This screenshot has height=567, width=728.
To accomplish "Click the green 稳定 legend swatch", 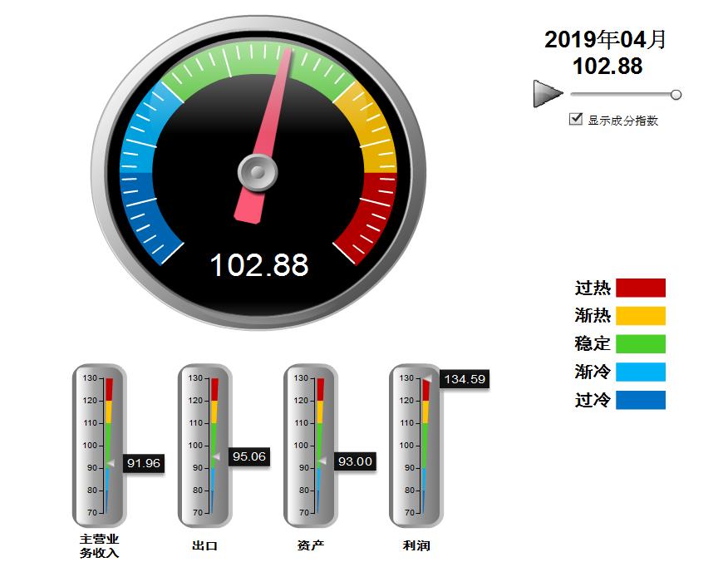I will [640, 343].
